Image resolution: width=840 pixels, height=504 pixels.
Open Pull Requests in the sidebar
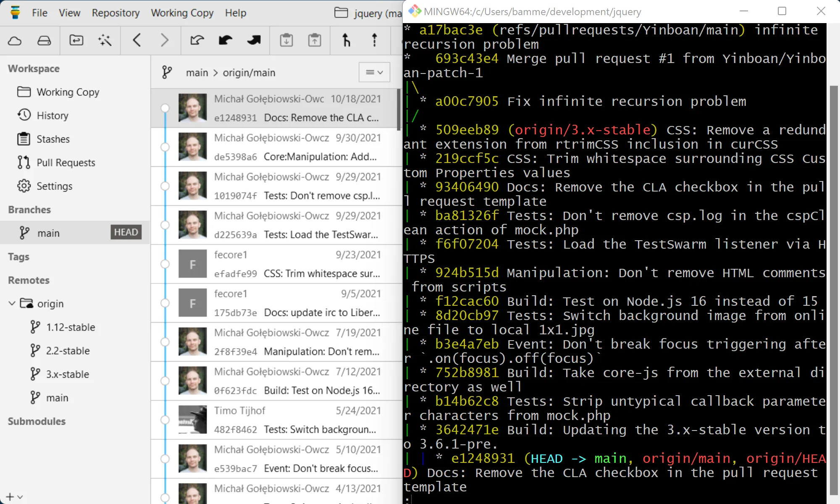[x=75, y=163]
